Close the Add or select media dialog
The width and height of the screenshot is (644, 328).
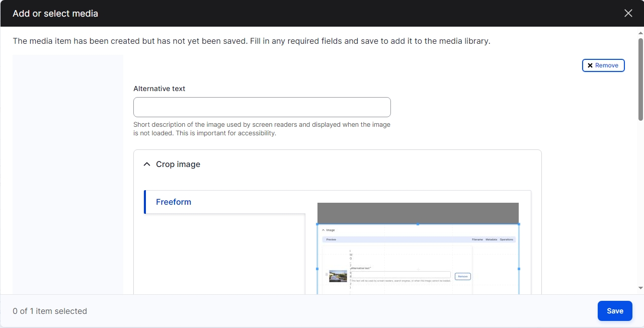point(628,14)
